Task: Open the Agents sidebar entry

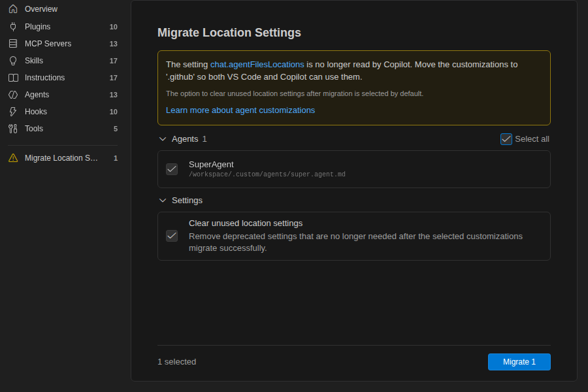Action: [63, 95]
